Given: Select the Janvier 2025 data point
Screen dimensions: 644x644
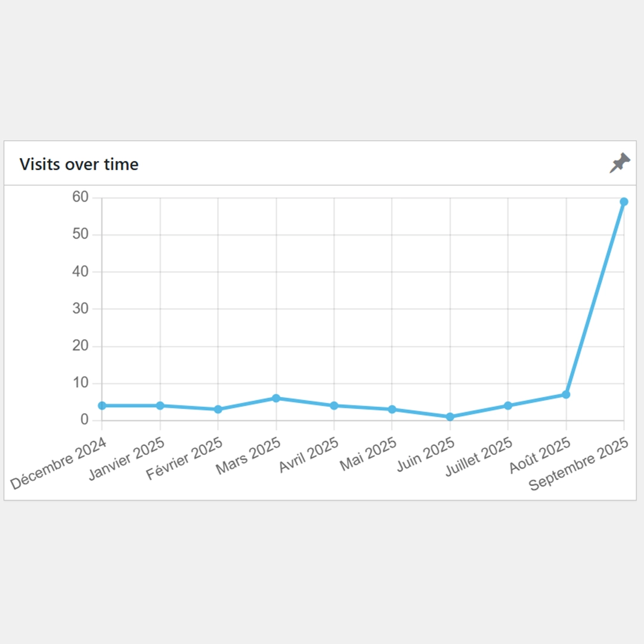Looking at the screenshot, I should [160, 405].
